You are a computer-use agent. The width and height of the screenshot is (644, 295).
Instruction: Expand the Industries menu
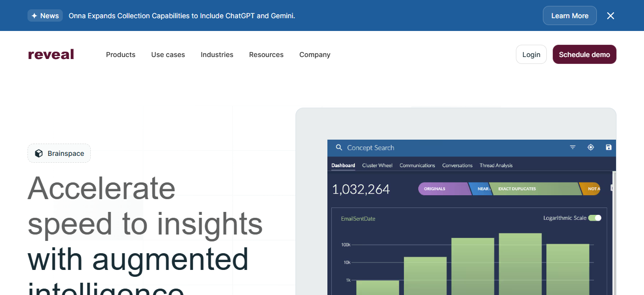[217, 55]
